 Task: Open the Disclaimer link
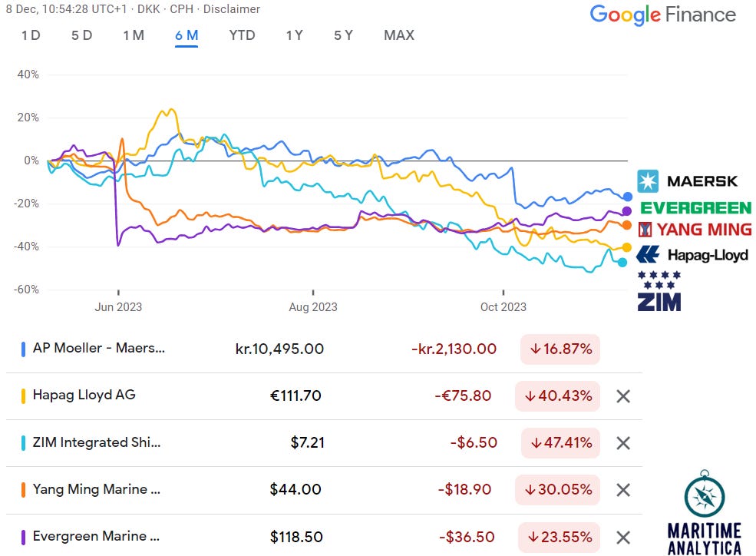pyautogui.click(x=232, y=9)
